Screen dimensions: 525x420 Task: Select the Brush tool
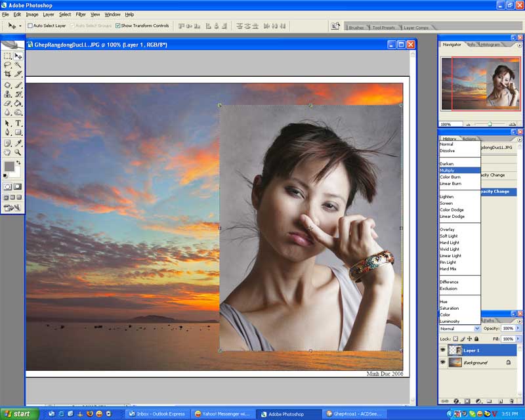[x=18, y=85]
